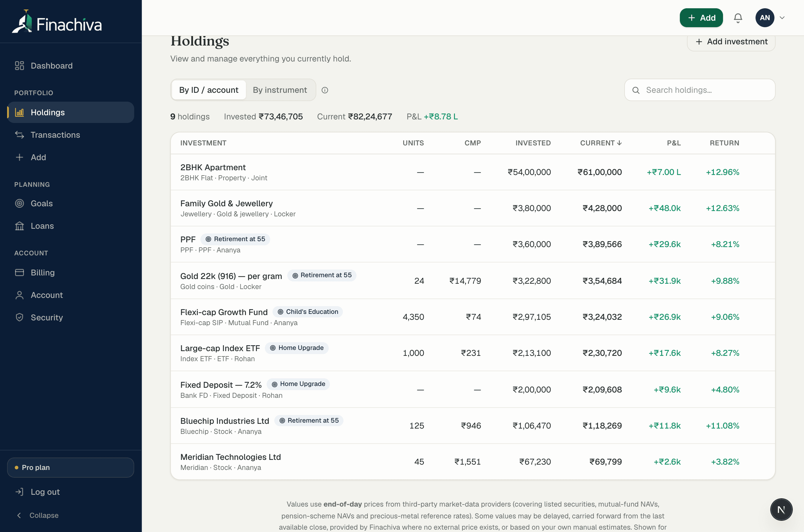804x532 pixels.
Task: Open the Security page
Action: coord(71,317)
